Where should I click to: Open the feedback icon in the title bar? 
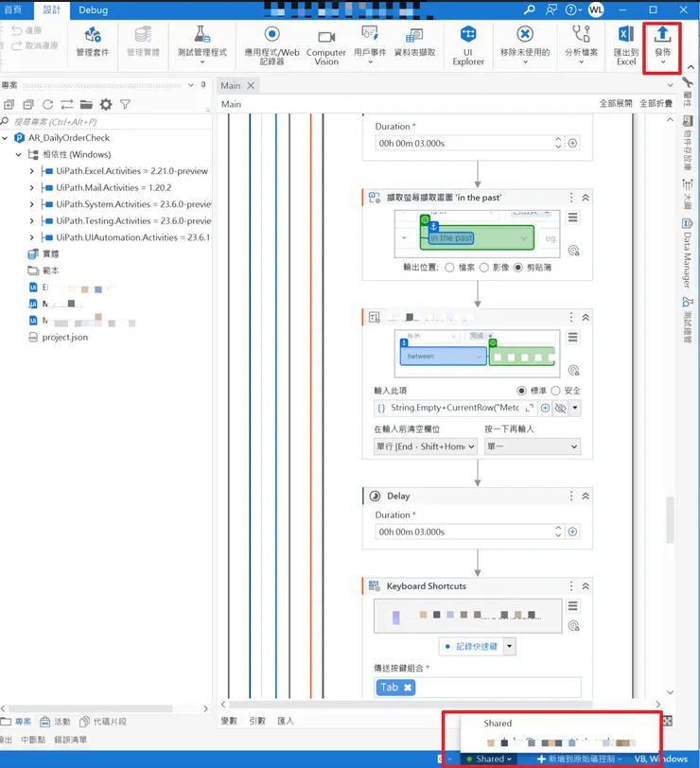point(551,9)
